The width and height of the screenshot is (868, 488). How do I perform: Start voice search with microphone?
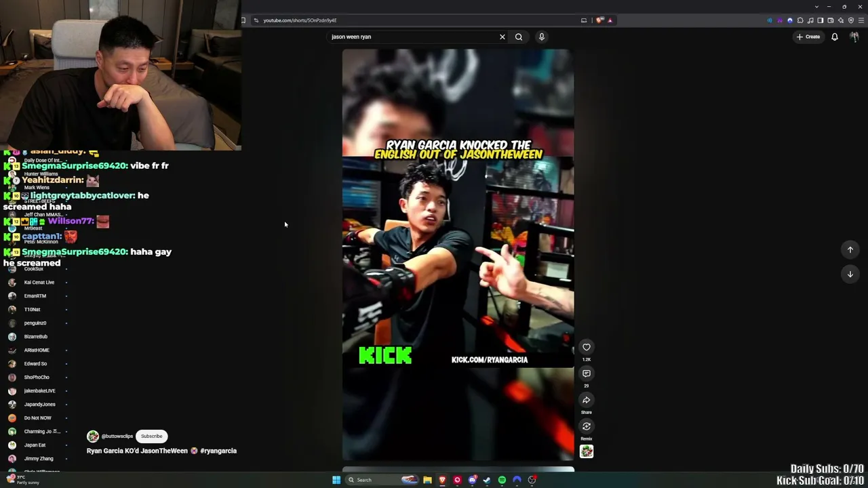(x=542, y=37)
